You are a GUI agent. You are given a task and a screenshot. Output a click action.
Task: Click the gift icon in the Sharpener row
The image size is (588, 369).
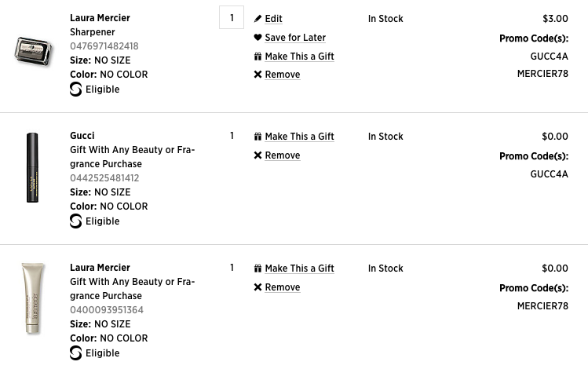click(x=257, y=57)
